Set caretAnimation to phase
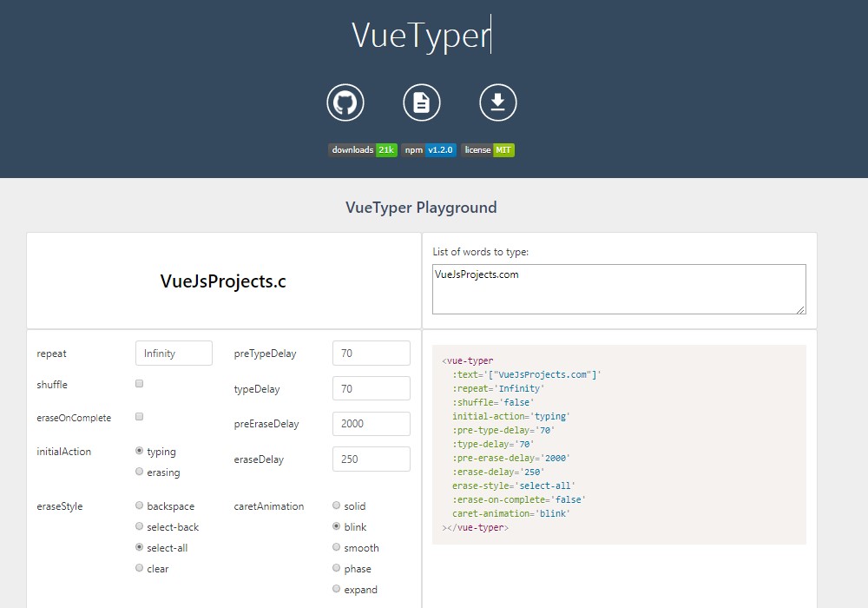This screenshot has height=608, width=868. click(337, 567)
